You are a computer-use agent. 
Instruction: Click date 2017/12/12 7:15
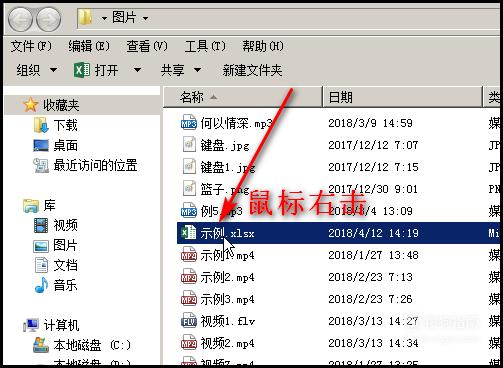(373, 167)
